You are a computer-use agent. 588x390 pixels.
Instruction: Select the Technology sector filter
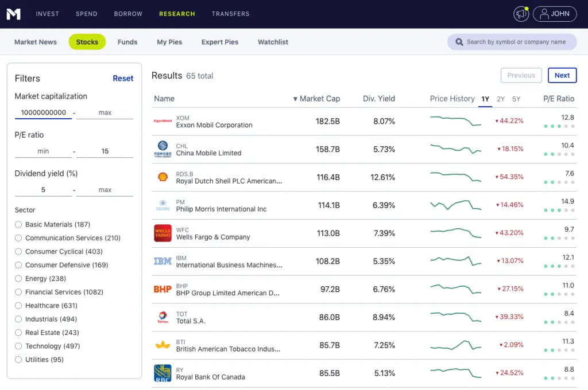(18, 346)
